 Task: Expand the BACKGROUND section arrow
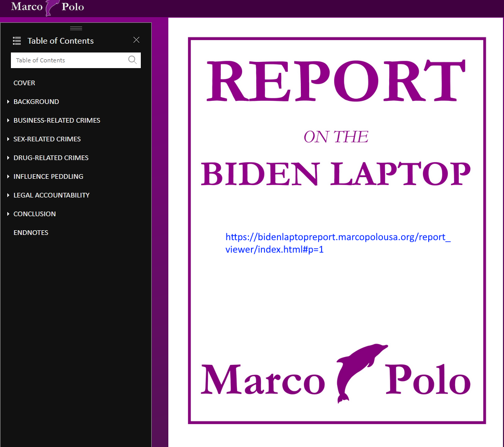pos(8,102)
